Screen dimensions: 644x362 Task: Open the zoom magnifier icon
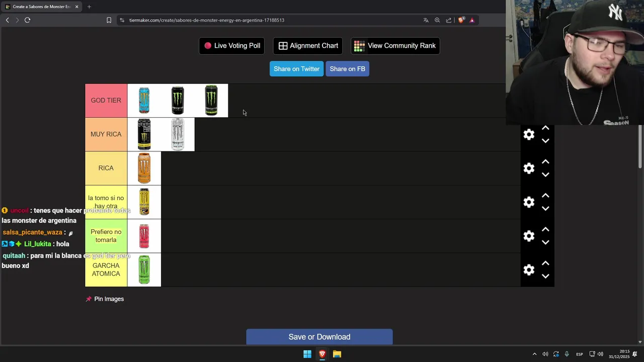[437, 20]
